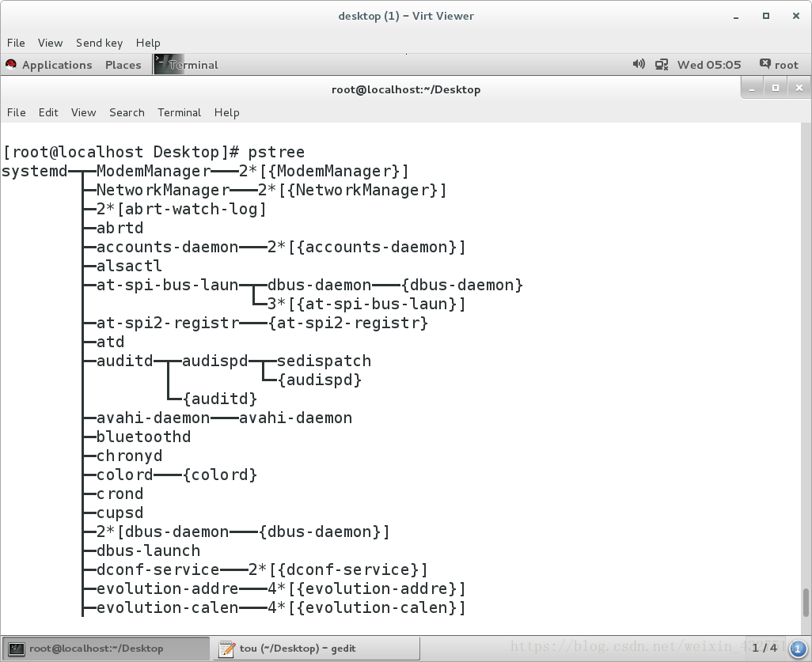Viewport: 812px width, 662px height.
Task: Open the Wed 05:05 clock
Action: [709, 65]
